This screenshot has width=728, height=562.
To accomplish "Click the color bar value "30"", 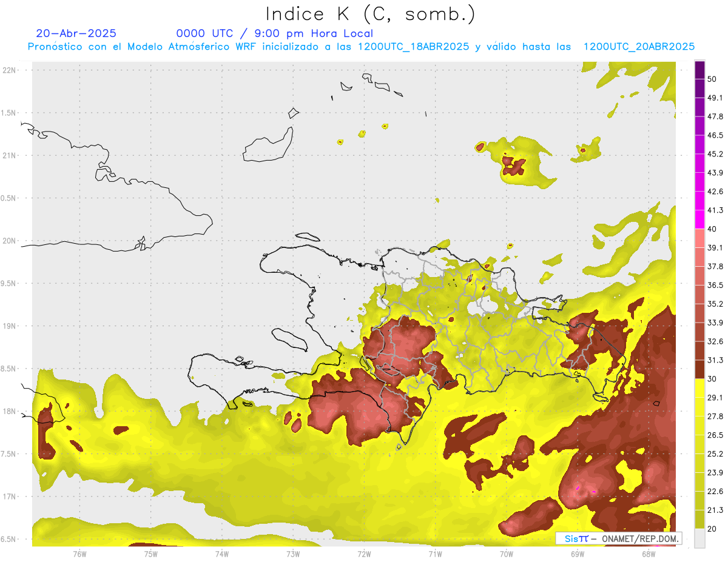I will (713, 379).
